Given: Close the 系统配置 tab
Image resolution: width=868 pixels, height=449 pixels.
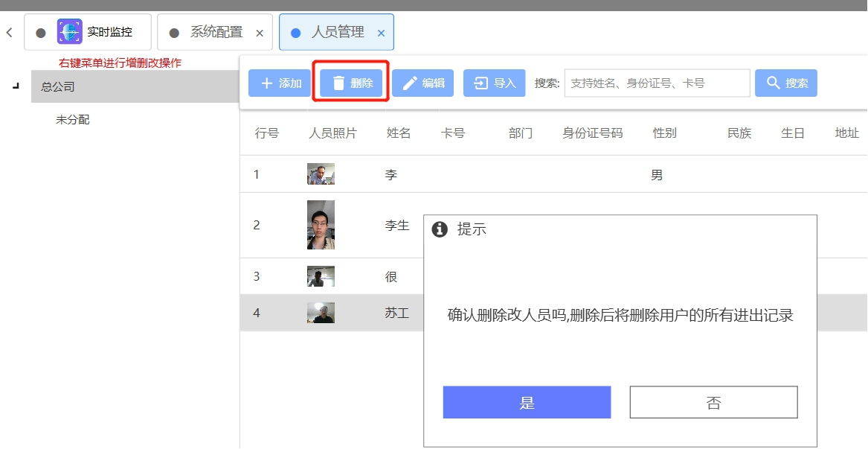Looking at the screenshot, I should click(x=260, y=34).
